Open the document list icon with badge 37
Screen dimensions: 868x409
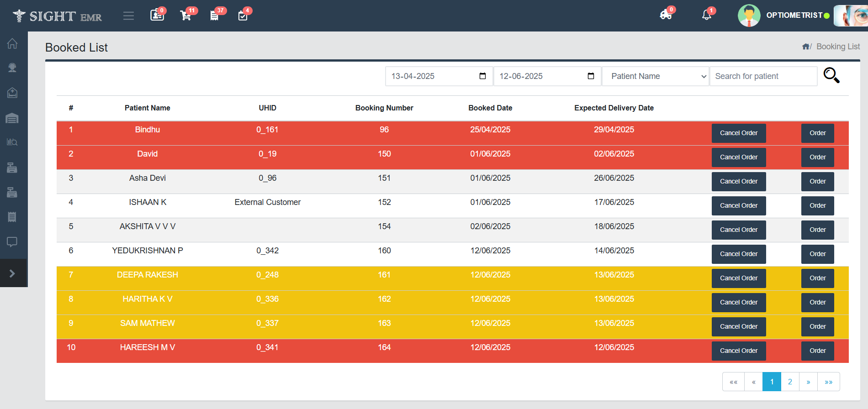(214, 16)
